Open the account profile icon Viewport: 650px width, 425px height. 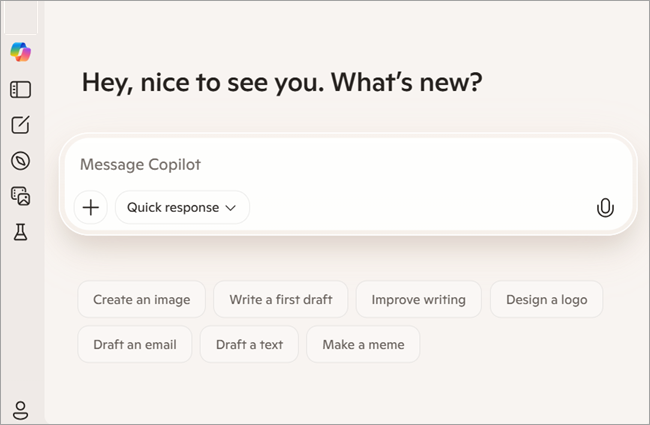(x=20, y=409)
